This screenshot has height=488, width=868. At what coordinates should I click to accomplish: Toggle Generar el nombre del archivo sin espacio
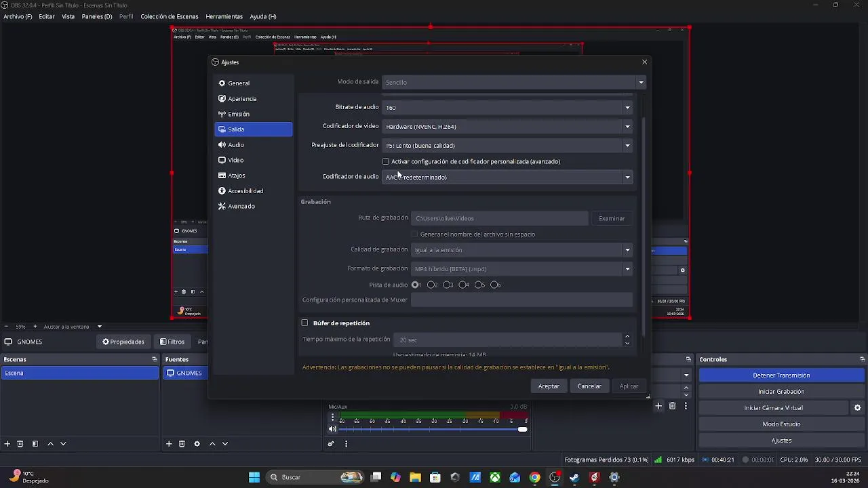point(414,235)
